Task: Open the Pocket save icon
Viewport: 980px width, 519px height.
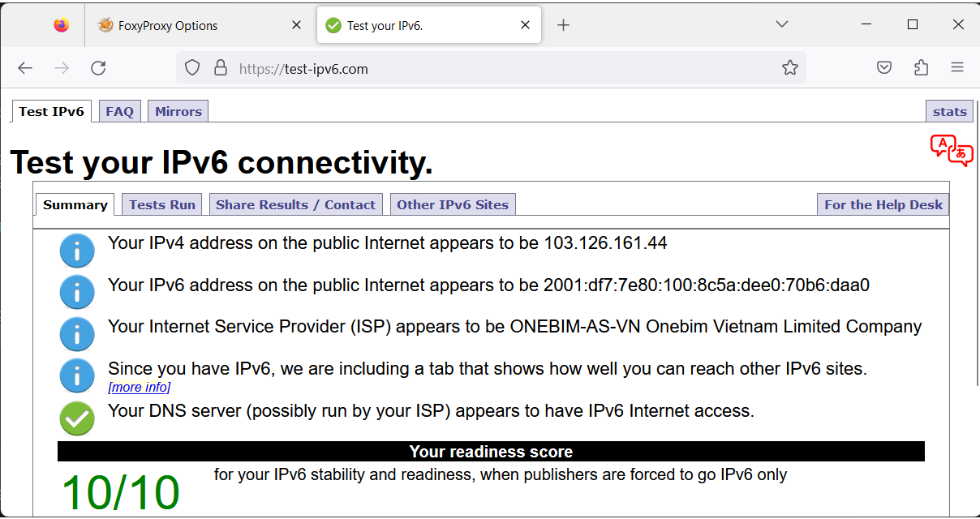Action: click(883, 67)
